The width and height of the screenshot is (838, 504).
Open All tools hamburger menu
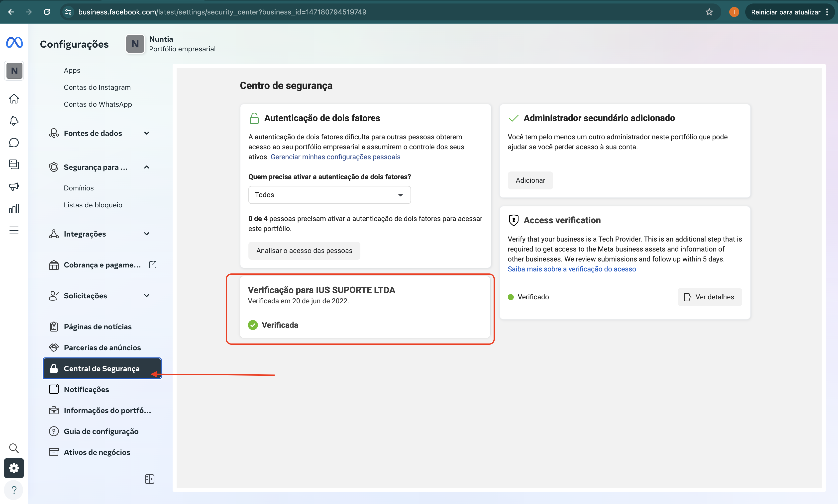(x=14, y=231)
